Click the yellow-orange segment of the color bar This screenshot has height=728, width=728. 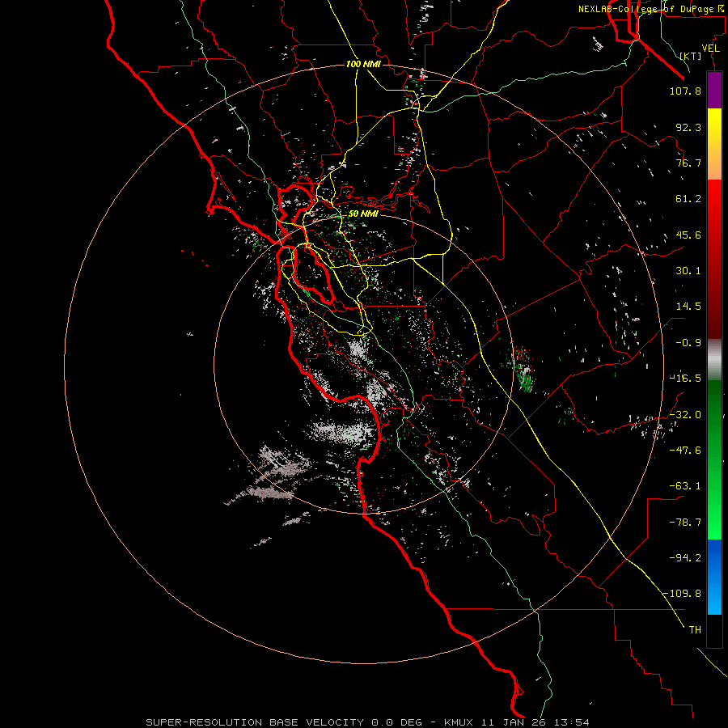click(x=714, y=144)
